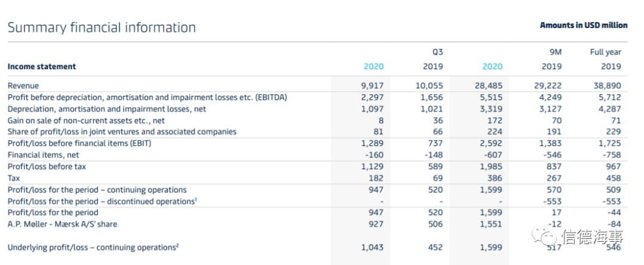Select the Profit/loss before tax row label

[47, 167]
